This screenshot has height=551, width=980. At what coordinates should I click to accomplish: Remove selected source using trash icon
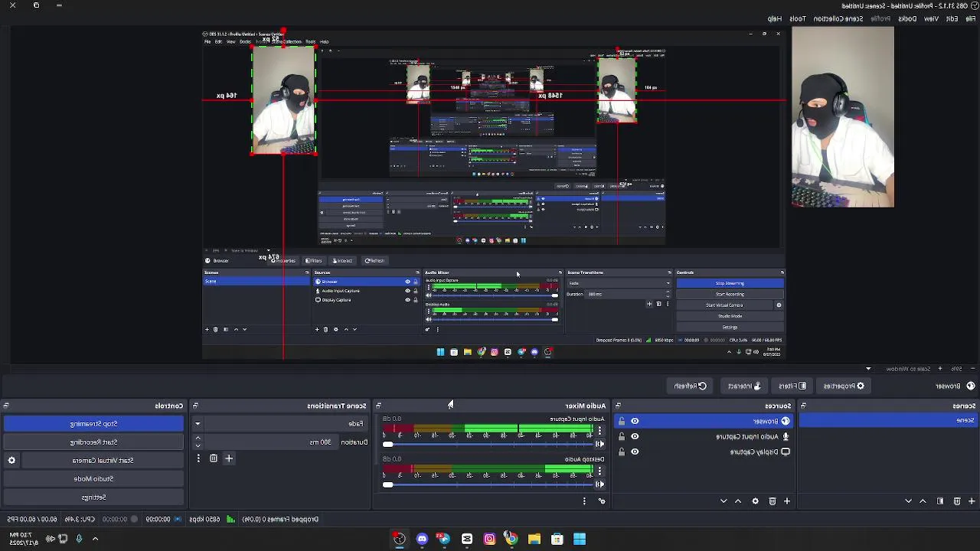pyautogui.click(x=772, y=501)
